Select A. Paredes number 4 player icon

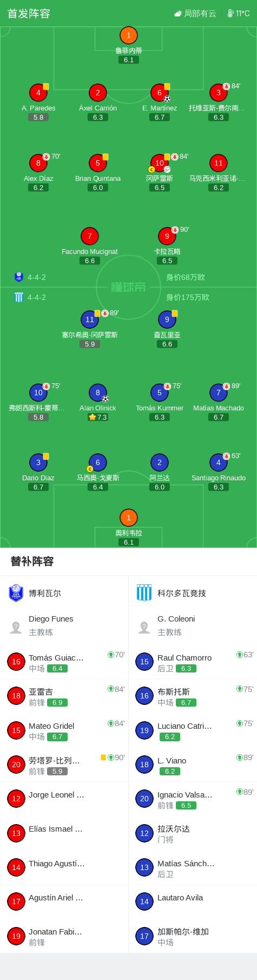tap(38, 93)
